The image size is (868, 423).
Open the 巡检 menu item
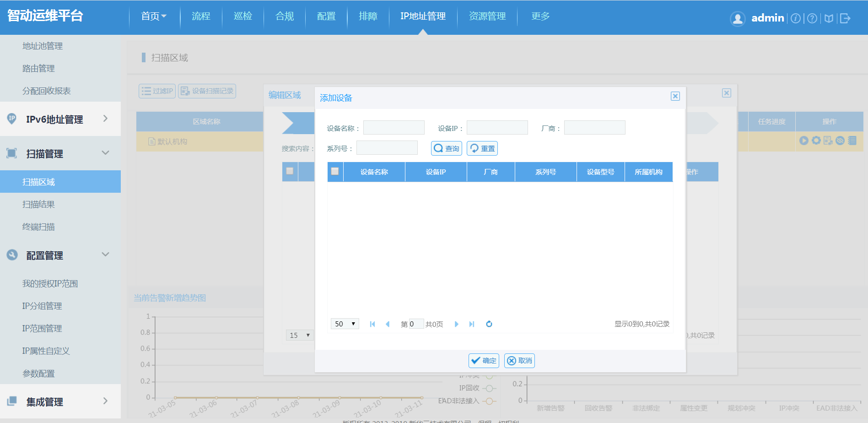tap(243, 16)
